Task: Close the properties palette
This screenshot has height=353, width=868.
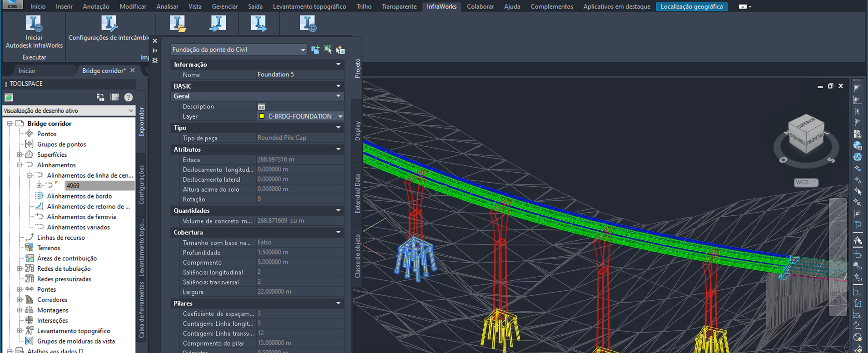Action: [x=155, y=40]
